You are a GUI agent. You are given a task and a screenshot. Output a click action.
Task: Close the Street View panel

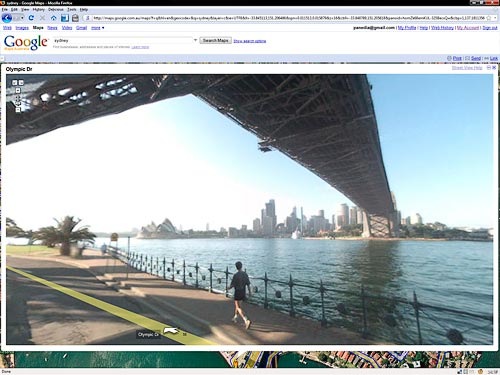[494, 68]
